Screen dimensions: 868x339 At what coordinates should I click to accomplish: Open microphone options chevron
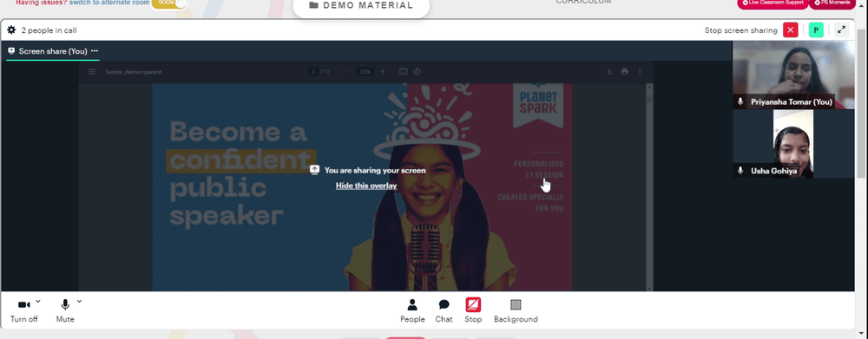coord(79,302)
